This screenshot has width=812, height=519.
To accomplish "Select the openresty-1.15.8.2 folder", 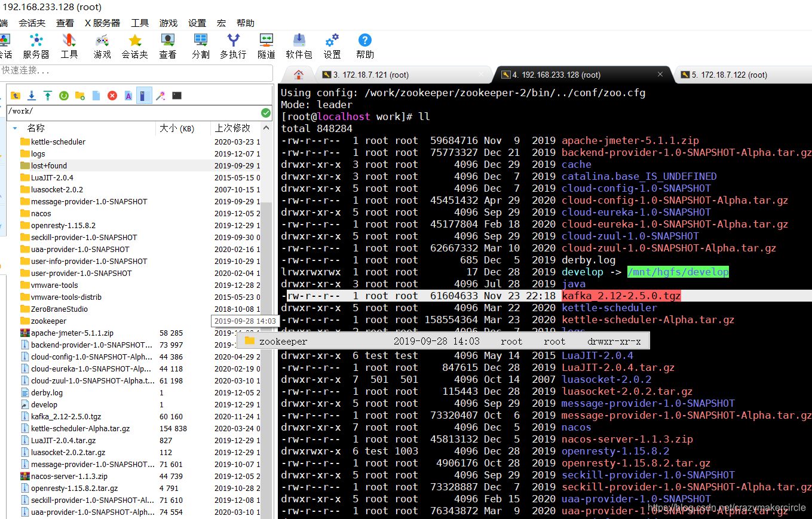I will 63,225.
